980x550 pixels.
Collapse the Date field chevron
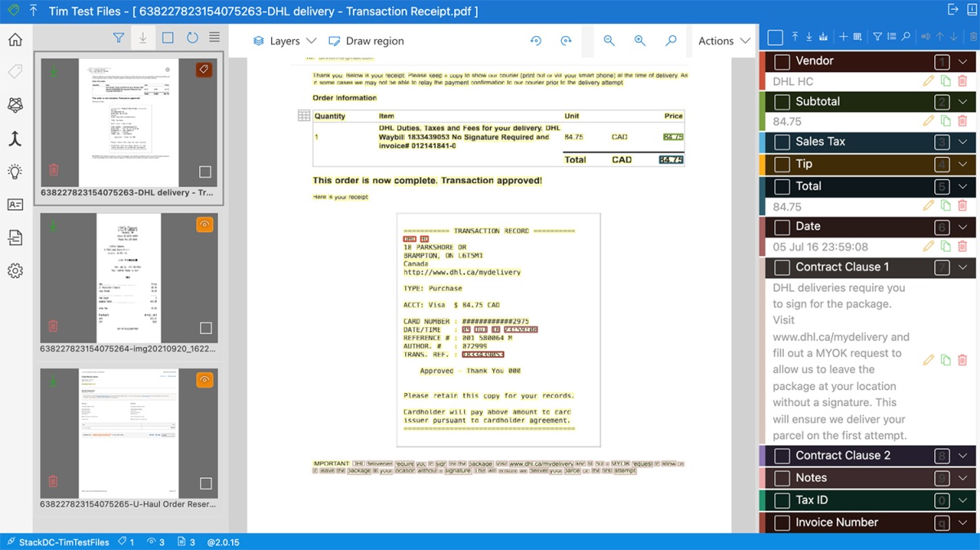coord(963,227)
